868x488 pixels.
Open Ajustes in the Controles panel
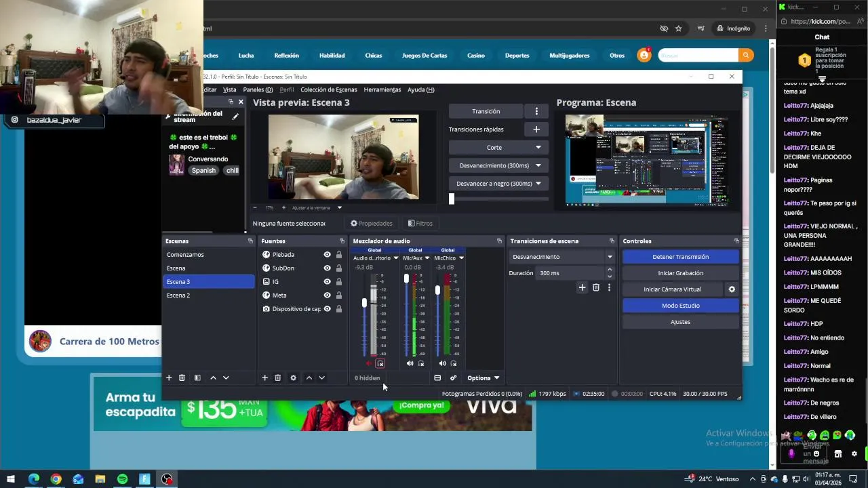[x=680, y=322]
